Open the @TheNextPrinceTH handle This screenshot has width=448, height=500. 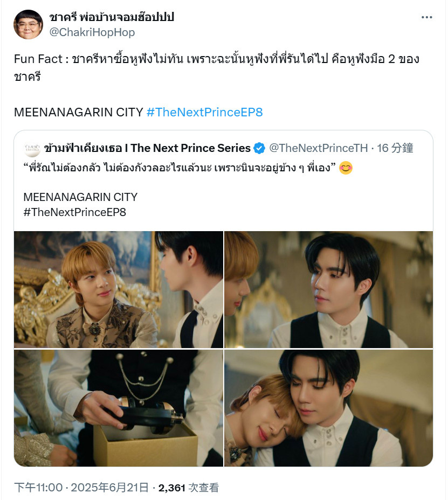[x=319, y=148]
